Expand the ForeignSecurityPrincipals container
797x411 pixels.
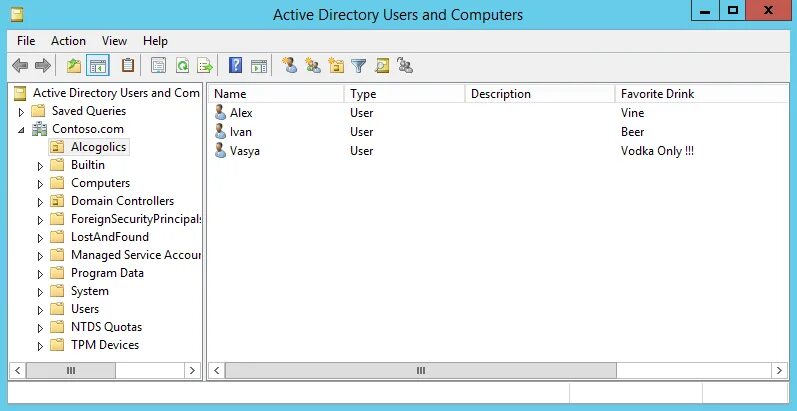[x=41, y=220]
